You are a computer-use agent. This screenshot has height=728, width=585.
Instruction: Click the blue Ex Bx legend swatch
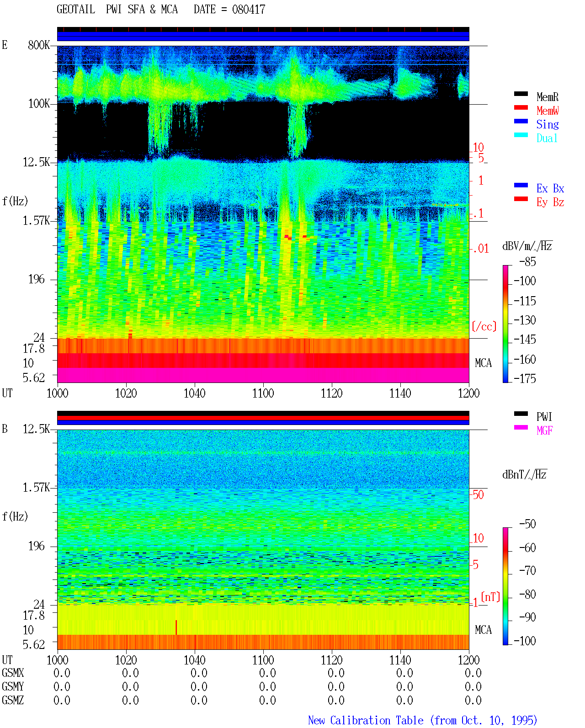point(521,186)
